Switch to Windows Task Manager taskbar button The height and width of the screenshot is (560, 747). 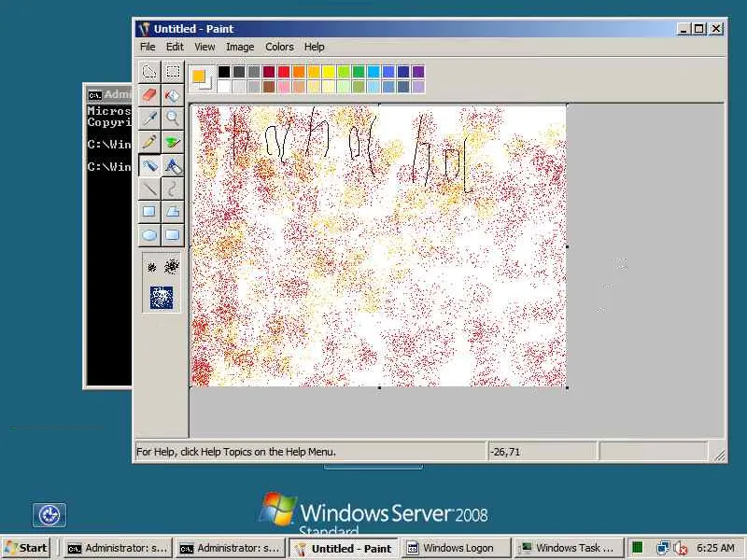click(569, 548)
